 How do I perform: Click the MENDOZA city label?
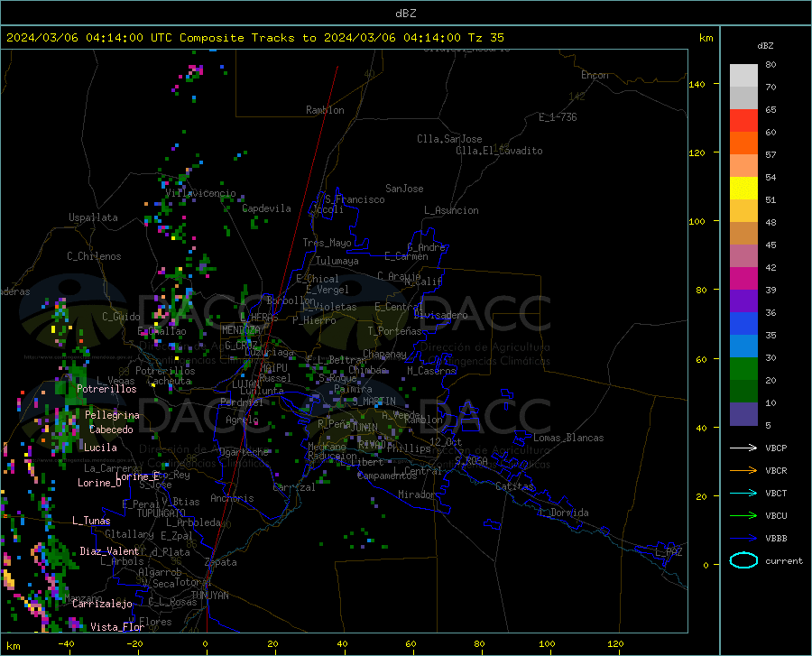241,330
